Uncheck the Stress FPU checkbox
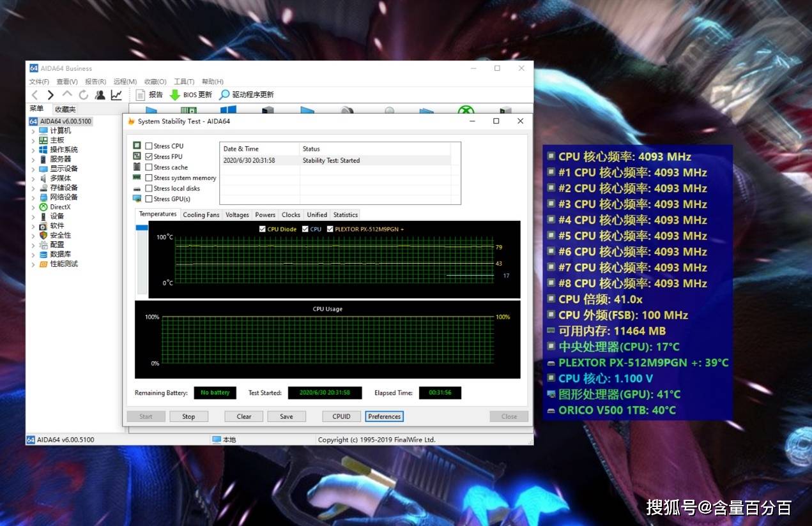Viewport: 812px width, 526px height. [149, 156]
